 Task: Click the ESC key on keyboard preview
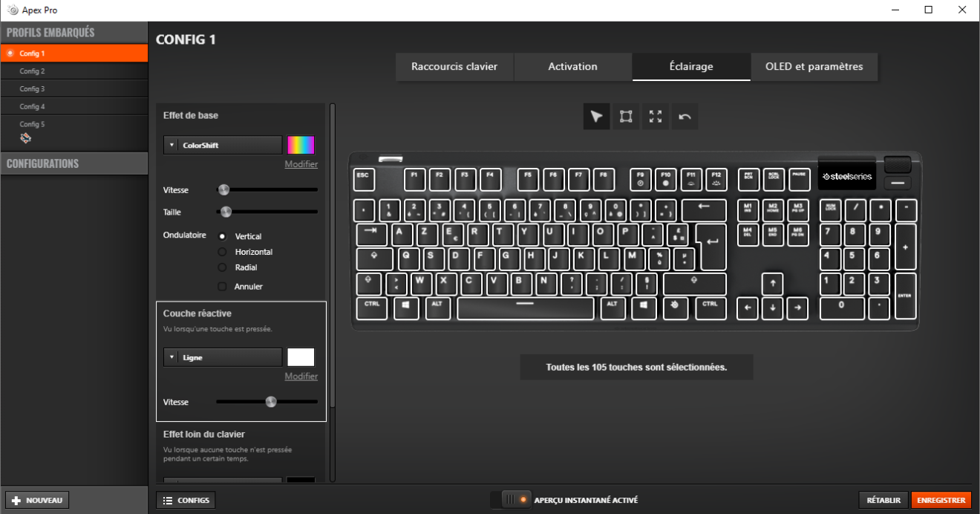[x=363, y=179]
